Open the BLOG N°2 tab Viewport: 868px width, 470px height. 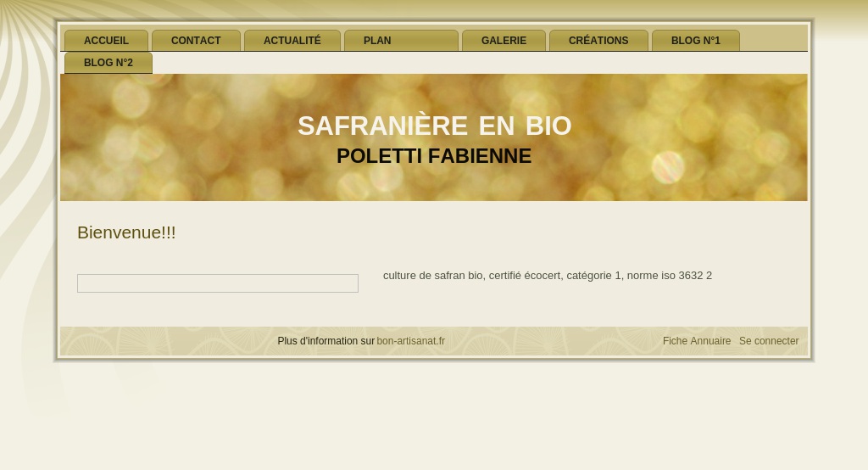pos(108,63)
